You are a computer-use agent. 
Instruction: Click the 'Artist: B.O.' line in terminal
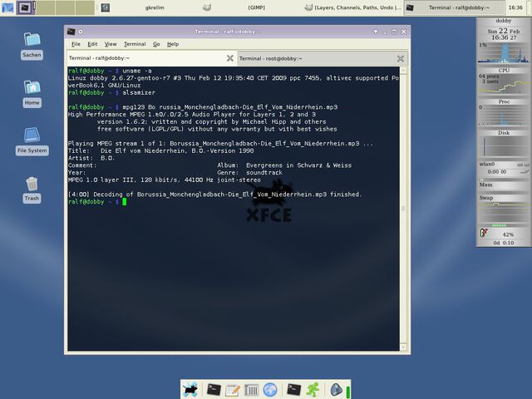pyautogui.click(x=91, y=158)
